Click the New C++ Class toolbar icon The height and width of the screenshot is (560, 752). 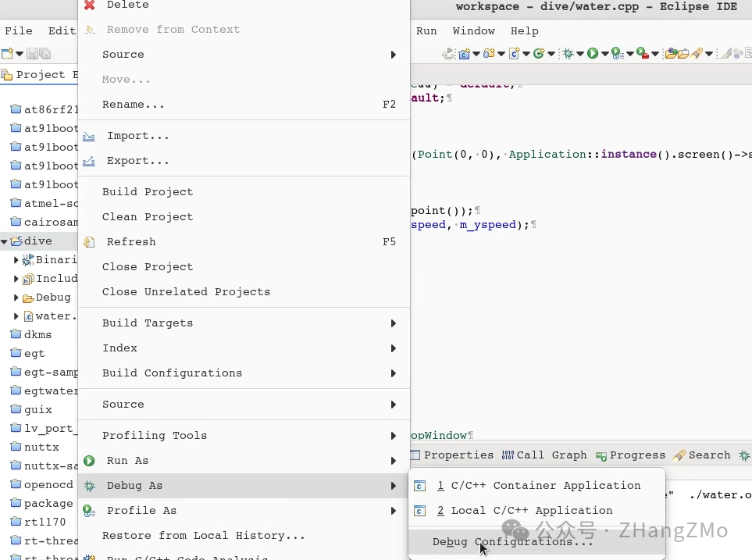point(539,54)
